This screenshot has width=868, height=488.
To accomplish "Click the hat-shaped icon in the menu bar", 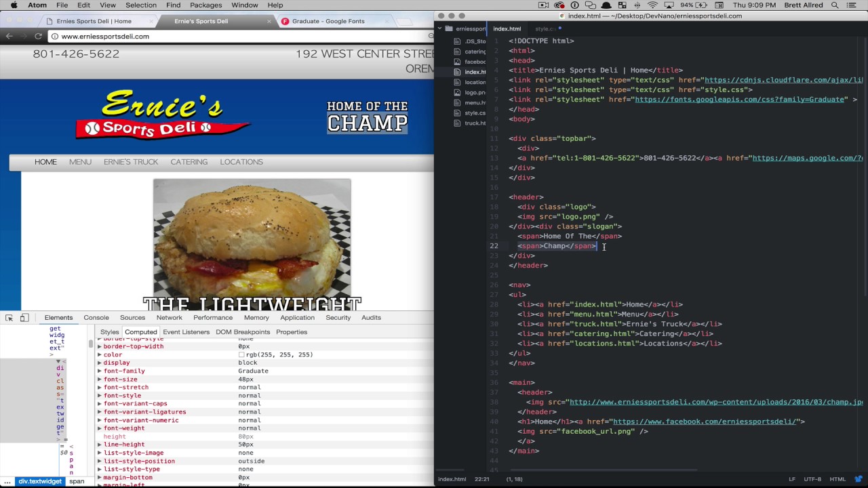I will pyautogui.click(x=606, y=5).
